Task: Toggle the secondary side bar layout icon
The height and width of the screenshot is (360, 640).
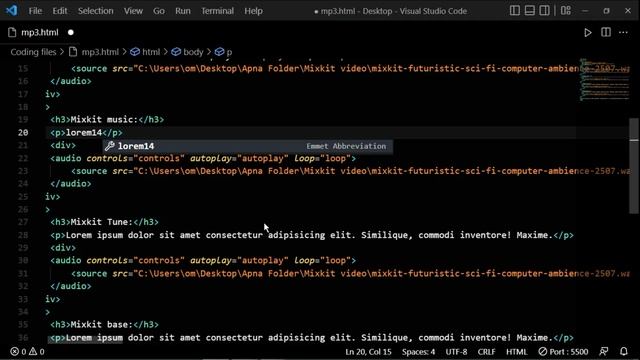Action: tap(544, 11)
